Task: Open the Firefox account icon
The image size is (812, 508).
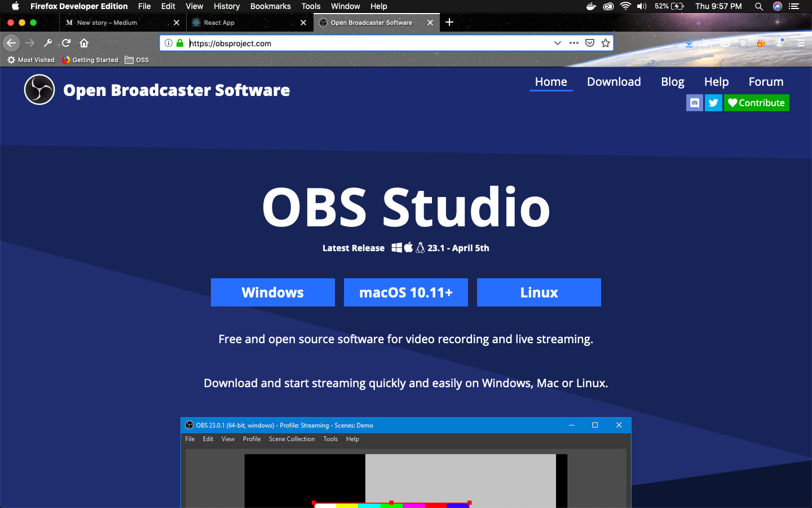Action: click(780, 43)
